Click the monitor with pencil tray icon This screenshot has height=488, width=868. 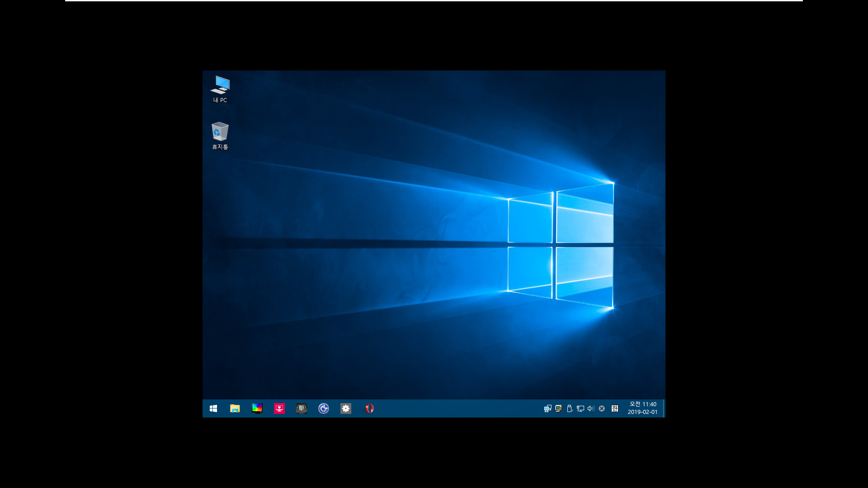(558, 408)
